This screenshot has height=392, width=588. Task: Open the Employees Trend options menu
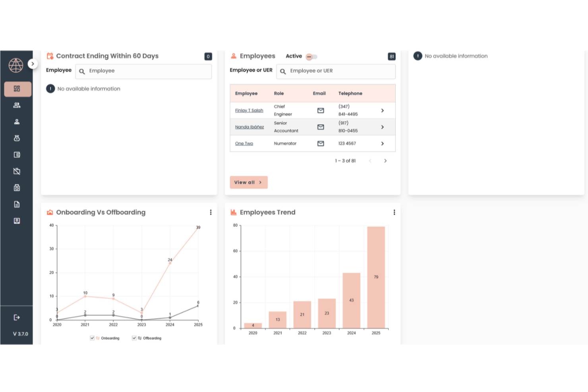point(394,212)
